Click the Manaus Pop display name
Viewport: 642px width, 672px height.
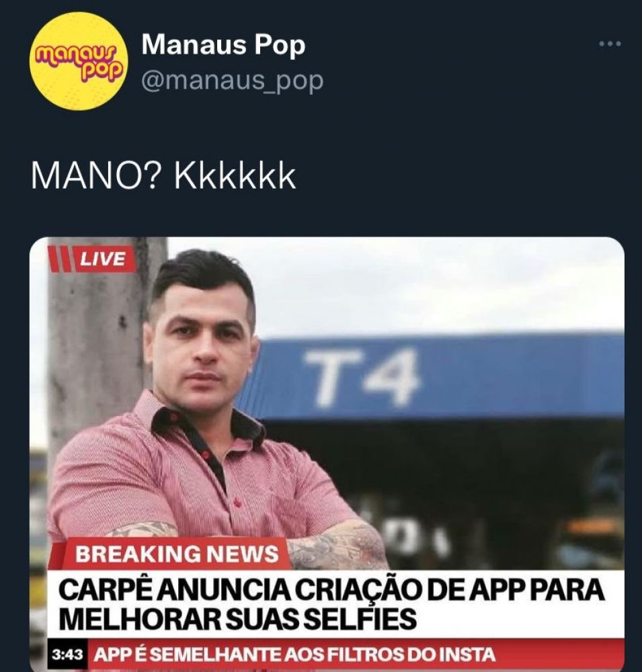pos(223,45)
